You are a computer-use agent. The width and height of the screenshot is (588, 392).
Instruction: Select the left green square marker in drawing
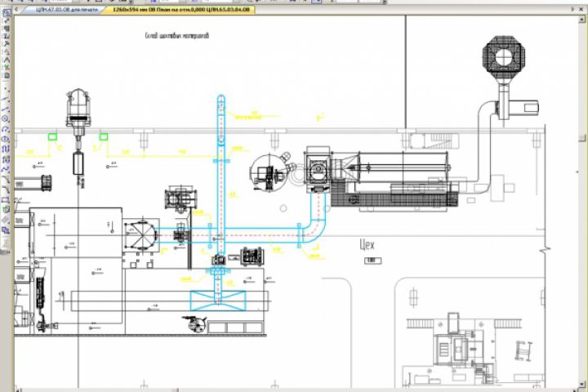52,137
